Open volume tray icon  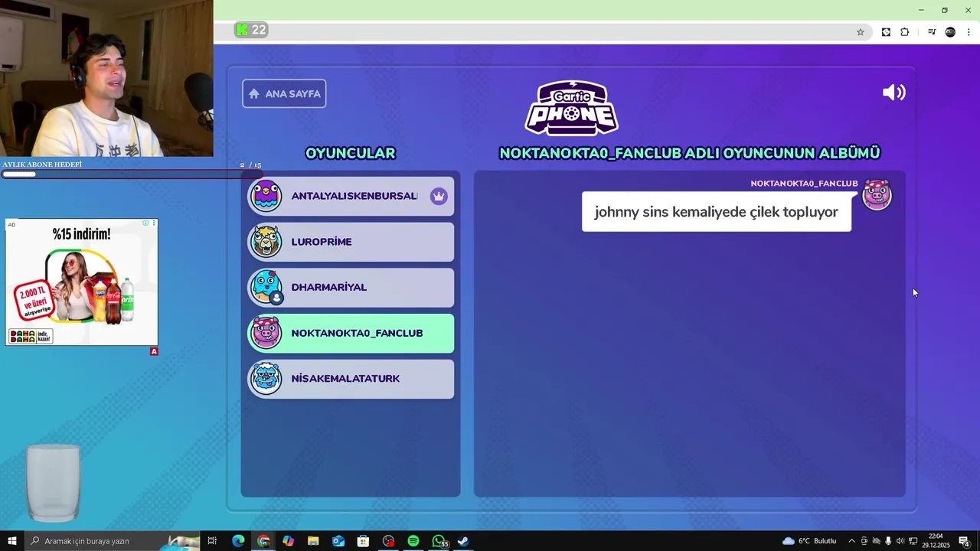pos(900,541)
